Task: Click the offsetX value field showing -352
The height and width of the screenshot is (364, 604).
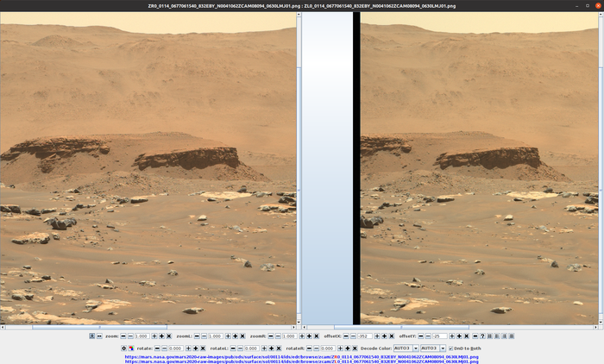Action: coord(365,336)
